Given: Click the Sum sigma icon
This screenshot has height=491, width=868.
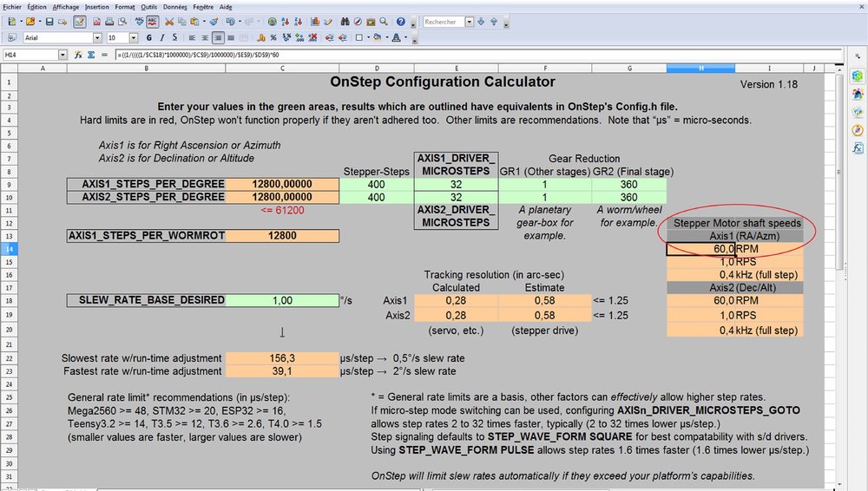Looking at the screenshot, I should 91,55.
